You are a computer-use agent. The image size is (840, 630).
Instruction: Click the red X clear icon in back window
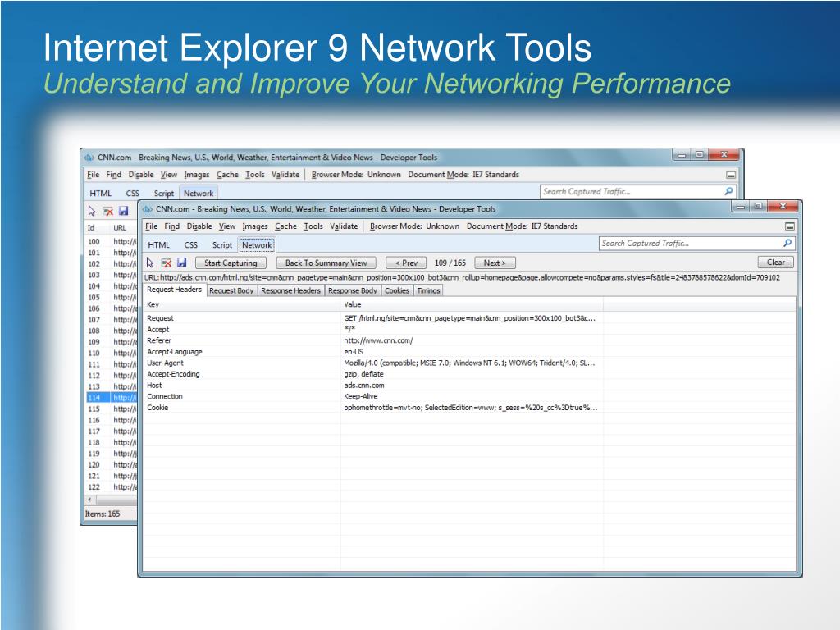tap(107, 211)
